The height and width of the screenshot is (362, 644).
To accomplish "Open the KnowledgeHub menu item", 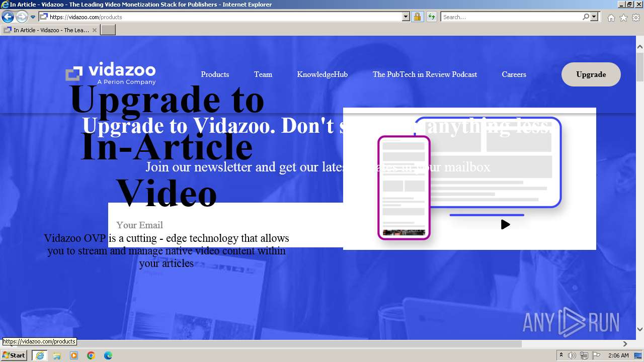I will point(323,74).
